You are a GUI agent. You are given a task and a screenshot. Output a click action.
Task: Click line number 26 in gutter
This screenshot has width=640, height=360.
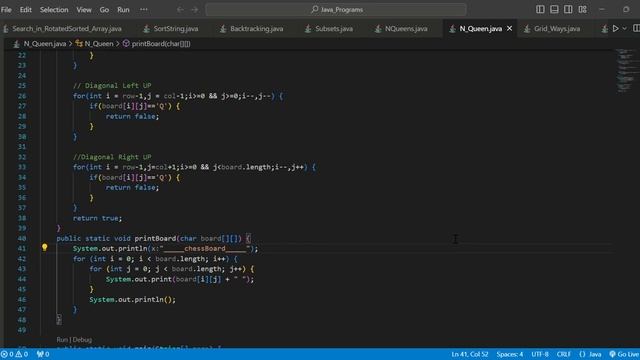pyautogui.click(x=22, y=96)
